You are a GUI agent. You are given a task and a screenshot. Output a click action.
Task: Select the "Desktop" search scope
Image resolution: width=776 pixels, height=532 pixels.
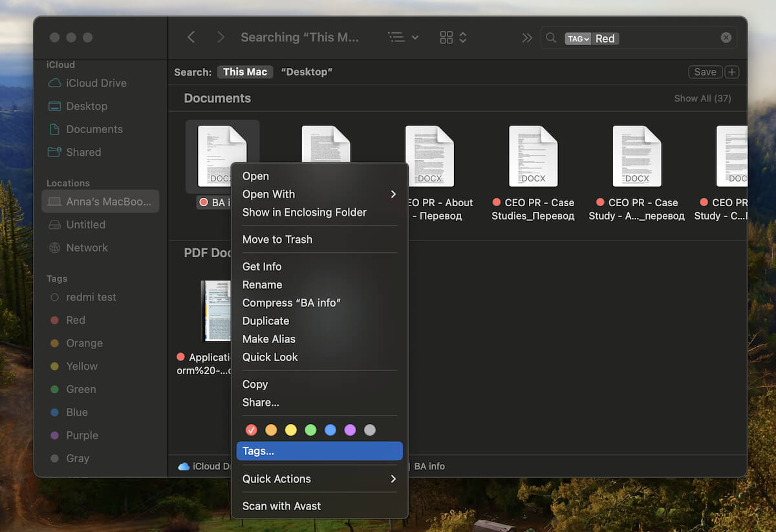[x=307, y=72]
